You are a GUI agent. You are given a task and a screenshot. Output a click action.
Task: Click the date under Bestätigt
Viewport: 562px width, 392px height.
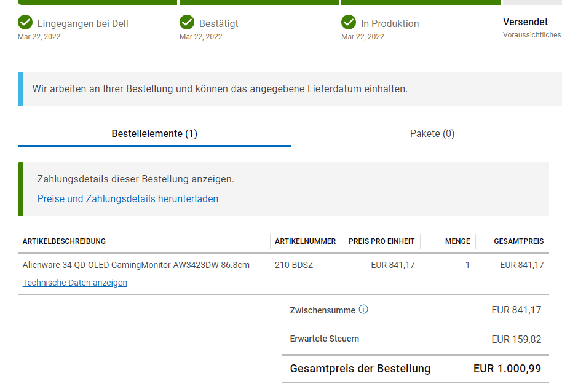click(x=200, y=37)
